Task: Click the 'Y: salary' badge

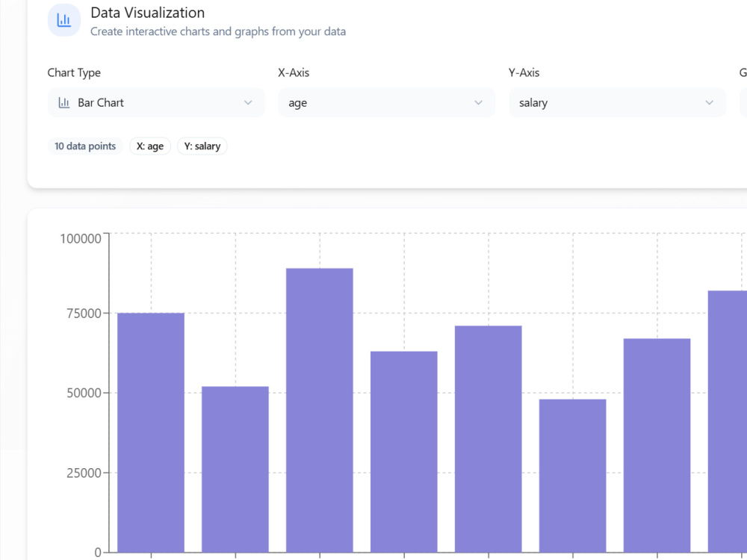Action: pos(202,146)
